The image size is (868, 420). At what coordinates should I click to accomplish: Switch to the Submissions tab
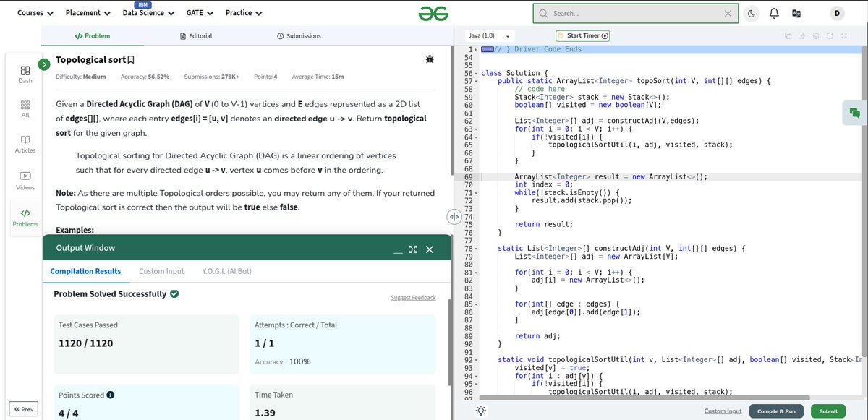point(299,35)
